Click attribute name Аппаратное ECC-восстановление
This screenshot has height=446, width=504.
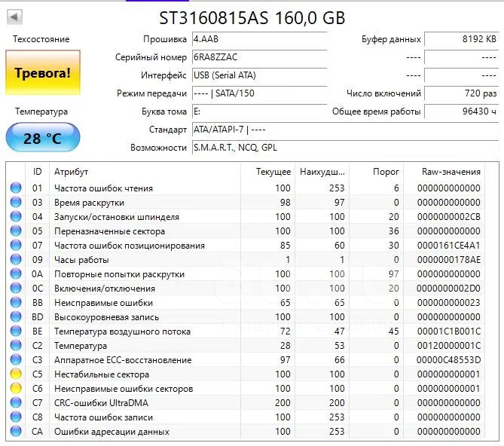pos(123,360)
